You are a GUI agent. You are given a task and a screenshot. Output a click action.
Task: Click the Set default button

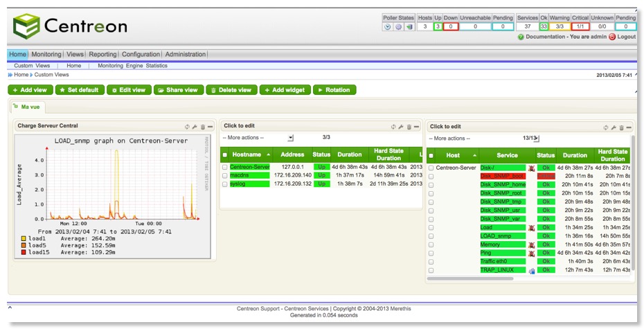(x=80, y=90)
